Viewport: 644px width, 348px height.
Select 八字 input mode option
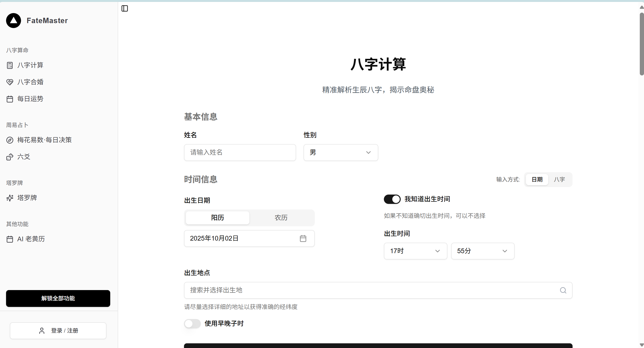click(x=559, y=180)
